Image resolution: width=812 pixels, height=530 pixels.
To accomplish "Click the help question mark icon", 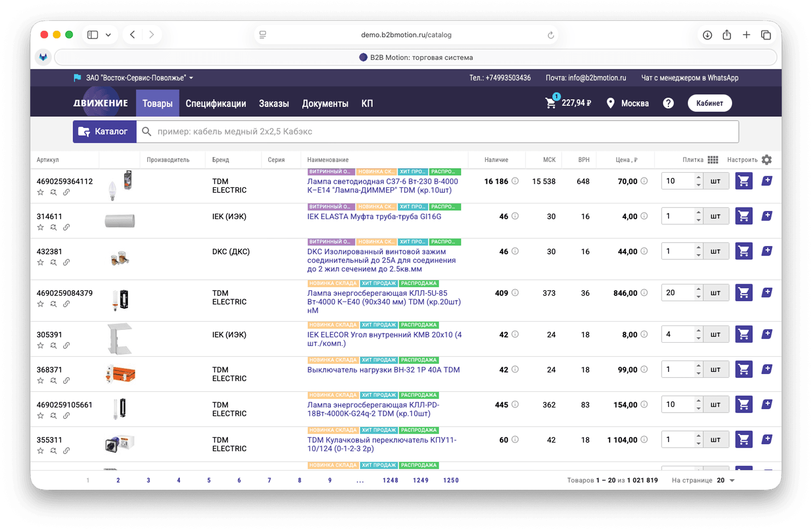I will (668, 103).
